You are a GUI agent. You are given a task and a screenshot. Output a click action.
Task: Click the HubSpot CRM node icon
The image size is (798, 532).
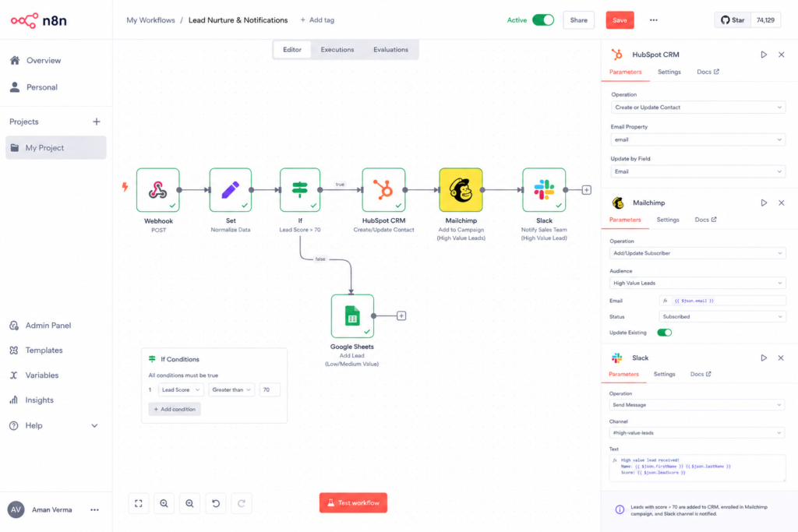(383, 190)
